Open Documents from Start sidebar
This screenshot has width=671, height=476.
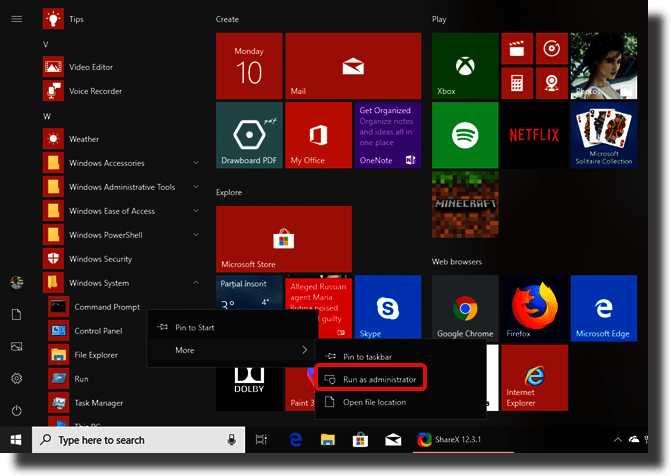tap(17, 315)
